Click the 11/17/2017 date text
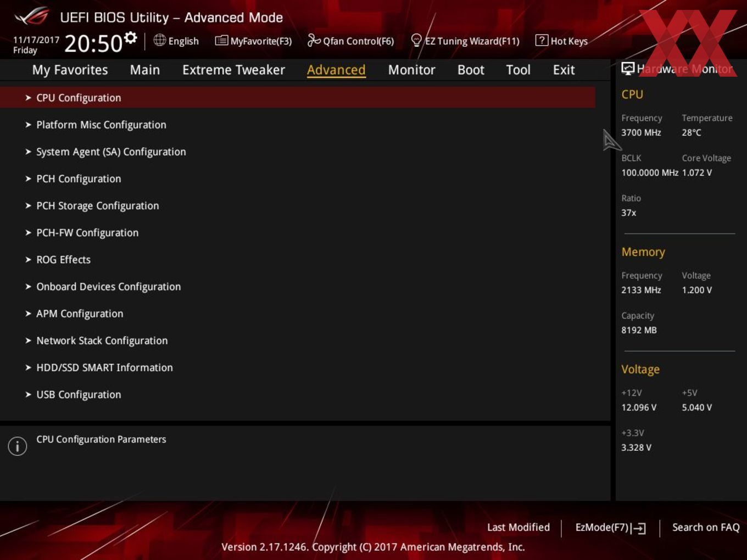The width and height of the screenshot is (747, 560). [36, 40]
